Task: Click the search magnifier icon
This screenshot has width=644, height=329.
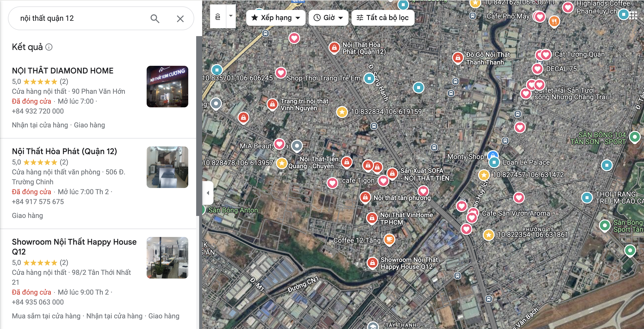Action: [x=155, y=19]
